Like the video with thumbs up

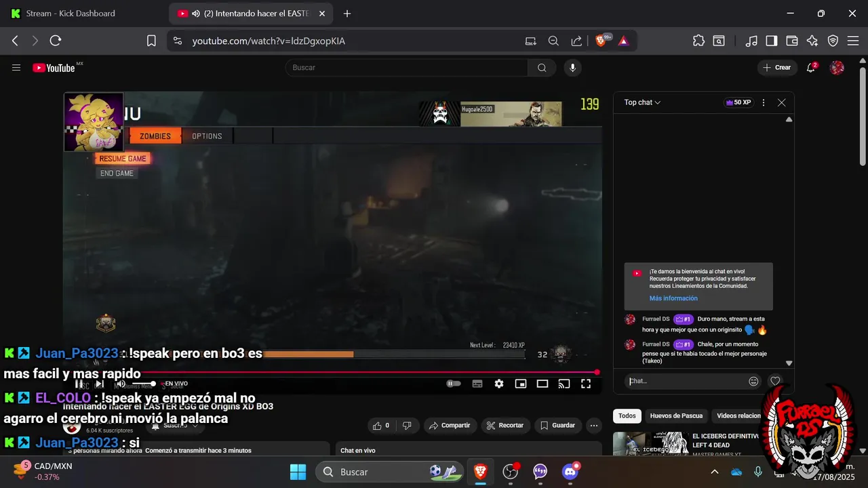380,426
